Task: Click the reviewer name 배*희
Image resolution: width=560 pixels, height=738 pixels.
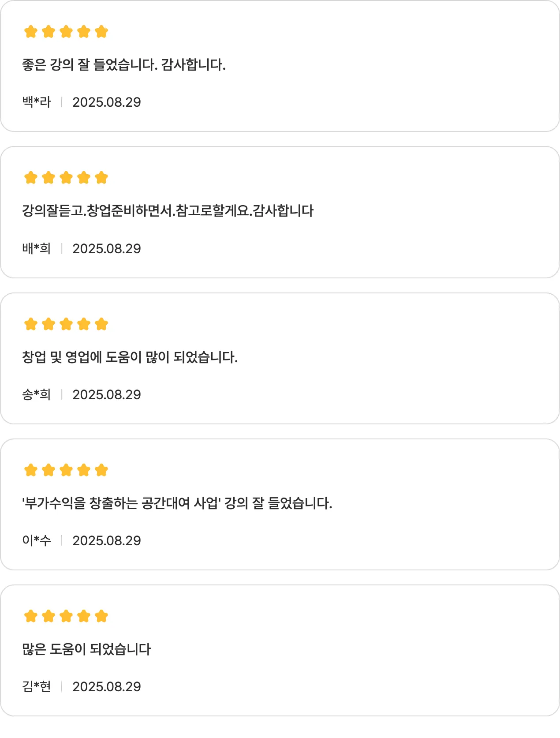Action: [37, 248]
